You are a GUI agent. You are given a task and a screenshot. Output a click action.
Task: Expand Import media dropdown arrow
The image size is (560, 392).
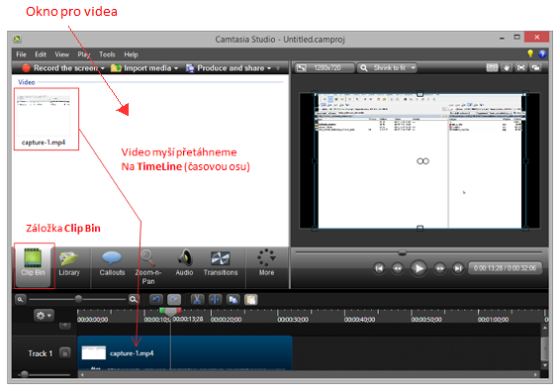pyautogui.click(x=176, y=68)
